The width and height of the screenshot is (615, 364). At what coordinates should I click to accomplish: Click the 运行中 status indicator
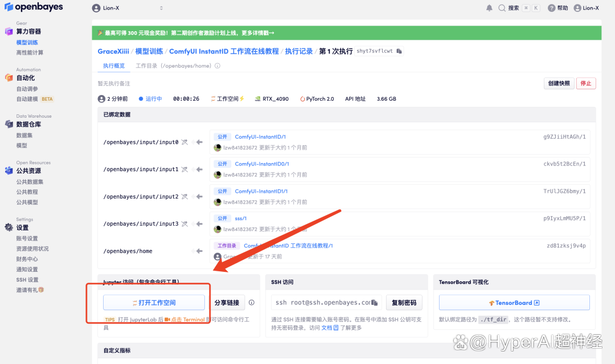pos(150,99)
